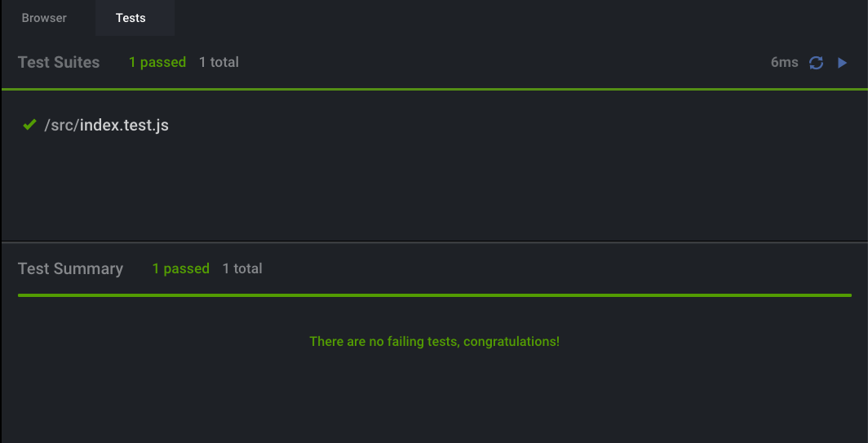Click the green Test Summary progress bar
Screen dimensions: 868x443
pos(435,295)
